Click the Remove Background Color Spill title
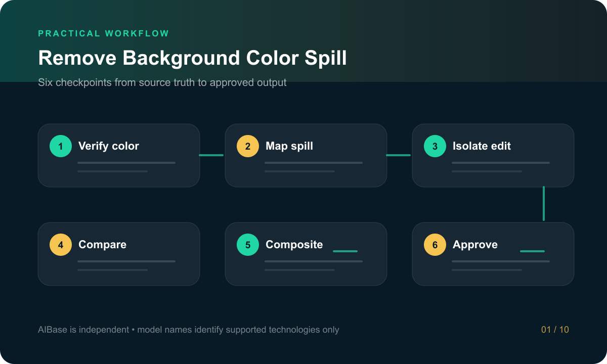 193,58
